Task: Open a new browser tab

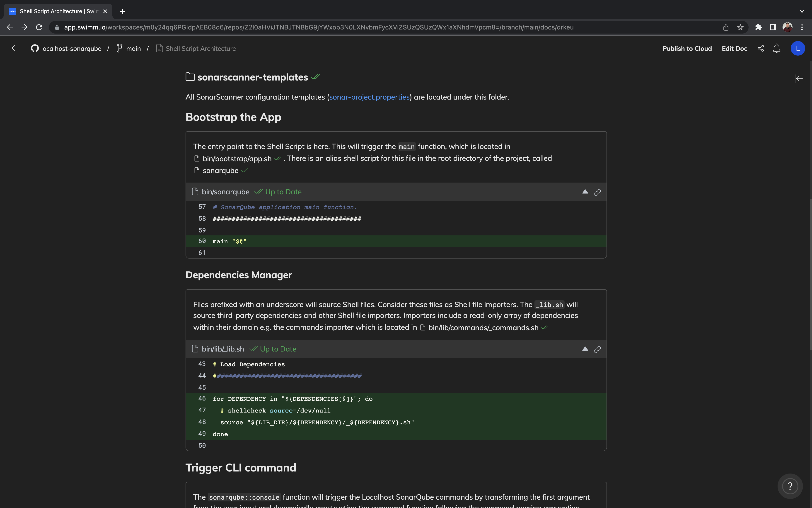Action: [123, 11]
